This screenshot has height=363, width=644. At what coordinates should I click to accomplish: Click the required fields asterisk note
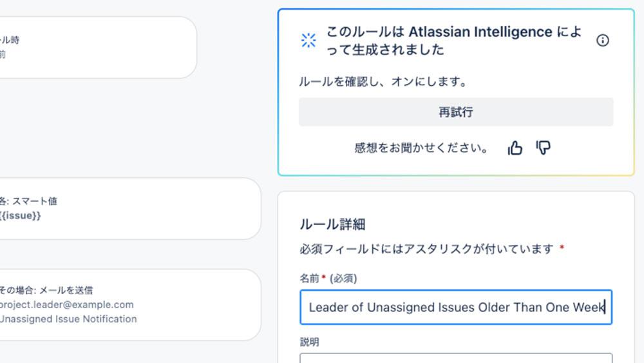pos(431,249)
